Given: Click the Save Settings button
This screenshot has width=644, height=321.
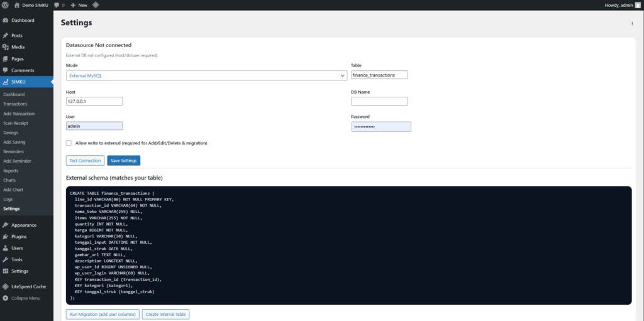Looking at the screenshot, I should pyautogui.click(x=124, y=161).
